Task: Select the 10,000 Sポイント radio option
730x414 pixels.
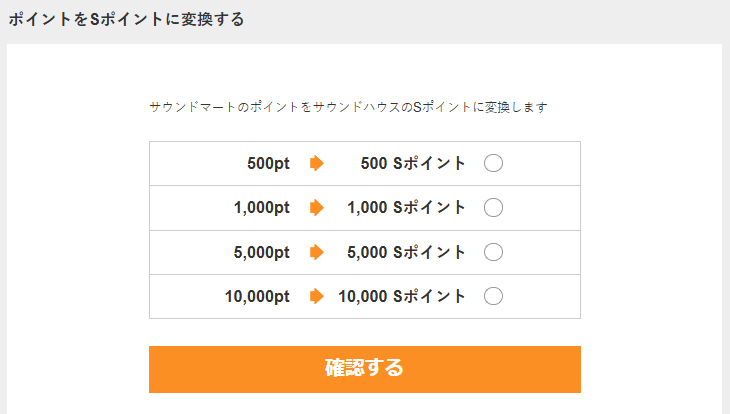Action: point(493,296)
